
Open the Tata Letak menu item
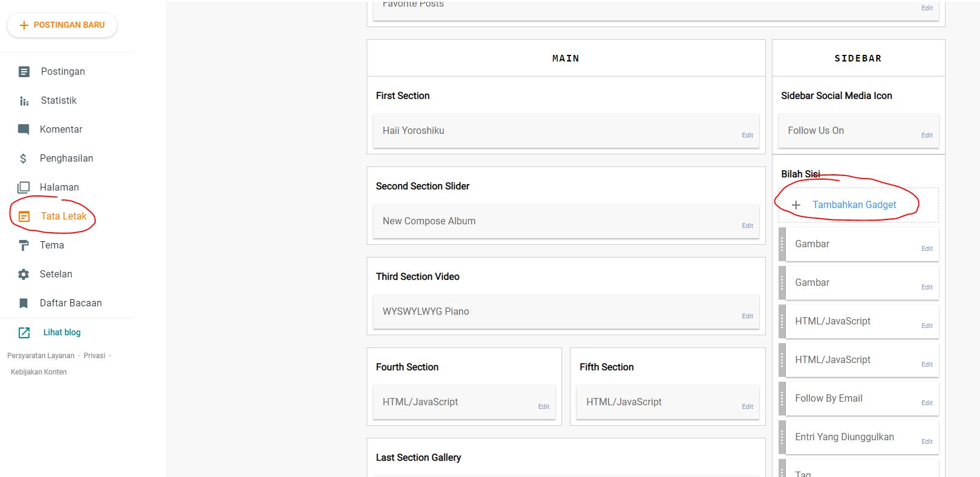(63, 216)
